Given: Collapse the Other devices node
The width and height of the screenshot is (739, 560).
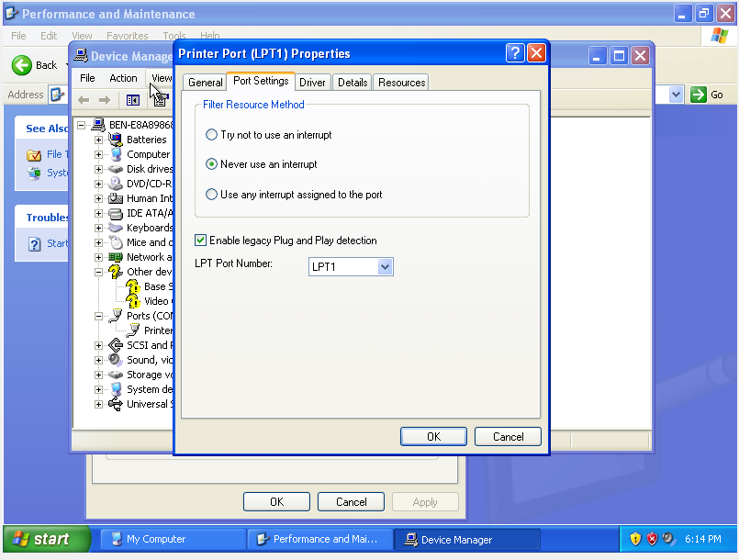Looking at the screenshot, I should pos(98,272).
